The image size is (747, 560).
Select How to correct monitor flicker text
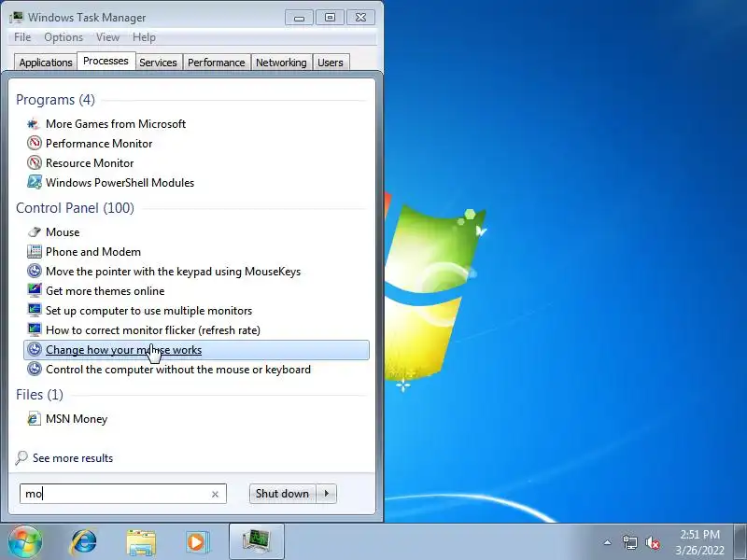coord(153,330)
